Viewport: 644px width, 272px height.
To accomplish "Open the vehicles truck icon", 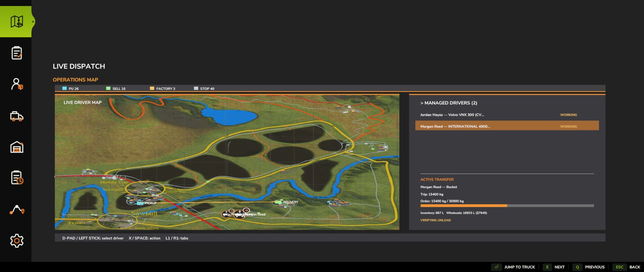I will coord(17,116).
